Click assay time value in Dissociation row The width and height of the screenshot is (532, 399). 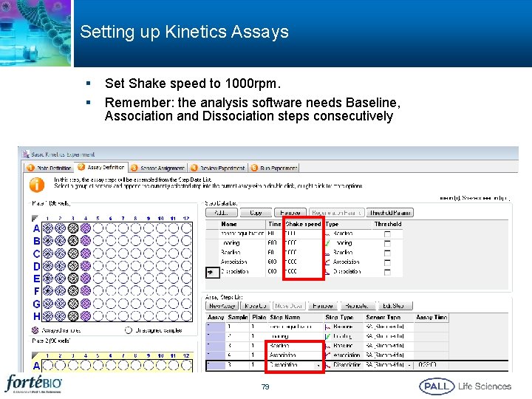point(427,365)
